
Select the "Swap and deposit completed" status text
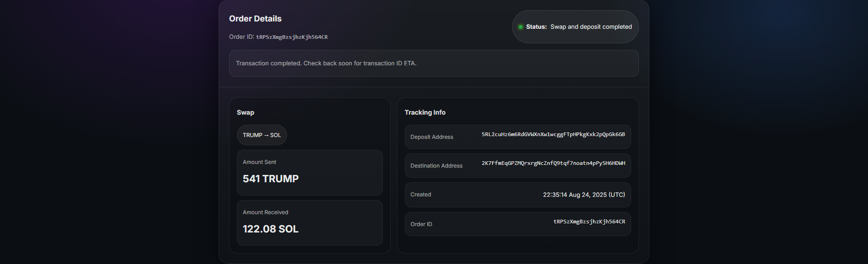591,27
